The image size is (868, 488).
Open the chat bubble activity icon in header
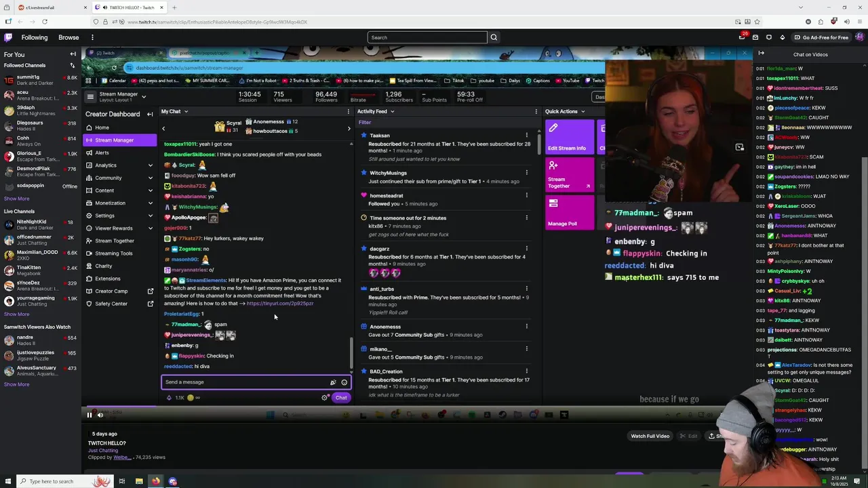tap(769, 37)
